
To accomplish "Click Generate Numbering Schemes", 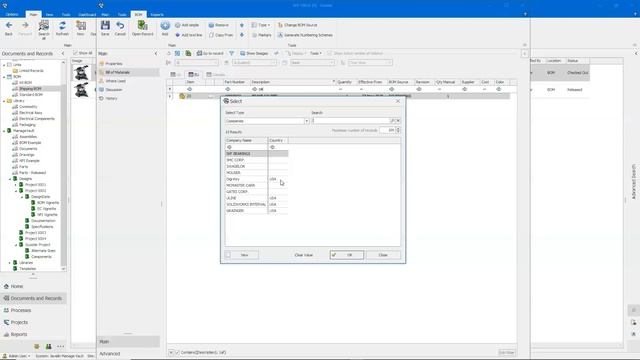I will [305, 35].
